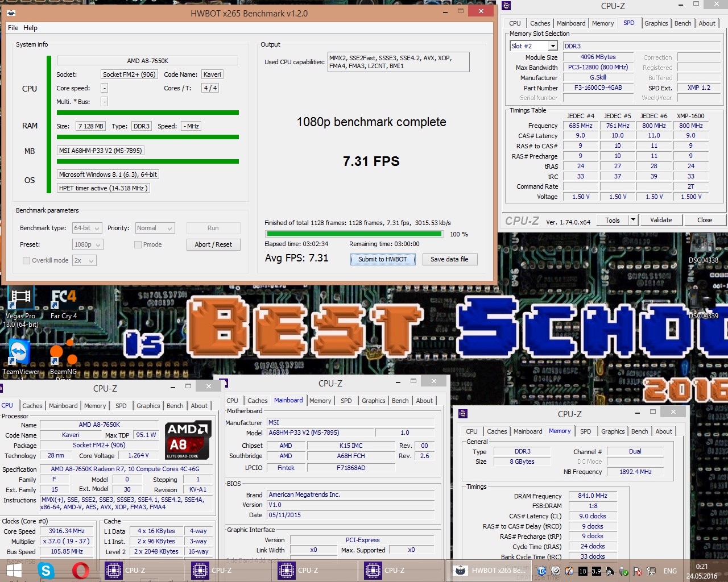This screenshot has height=582, width=728.
Task: Open Skype from the taskbar
Action: pyautogui.click(x=46, y=571)
